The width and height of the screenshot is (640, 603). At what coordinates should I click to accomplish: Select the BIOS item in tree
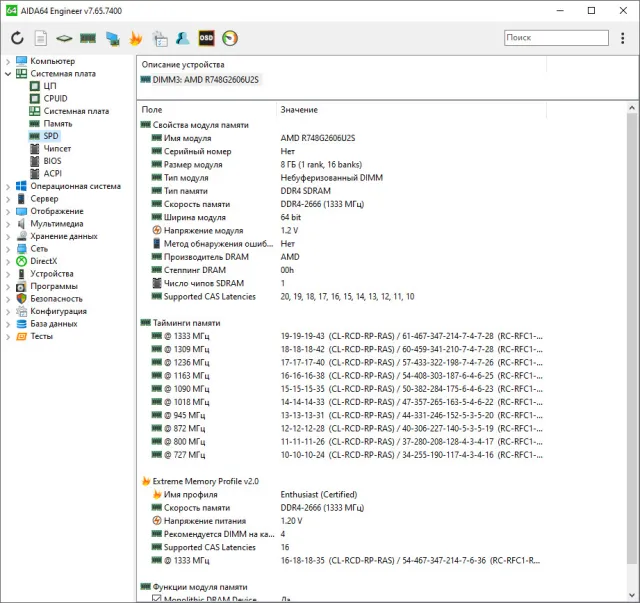pyautogui.click(x=52, y=161)
